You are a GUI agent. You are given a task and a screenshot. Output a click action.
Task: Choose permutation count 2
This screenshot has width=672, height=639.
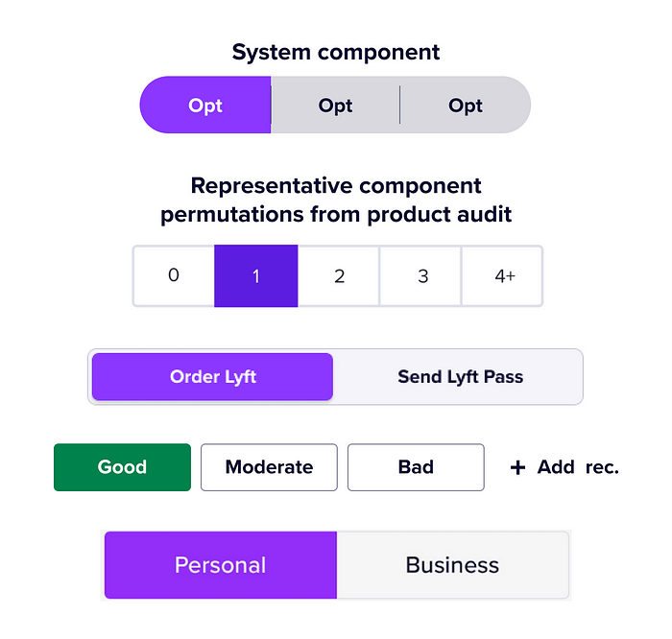(x=339, y=275)
